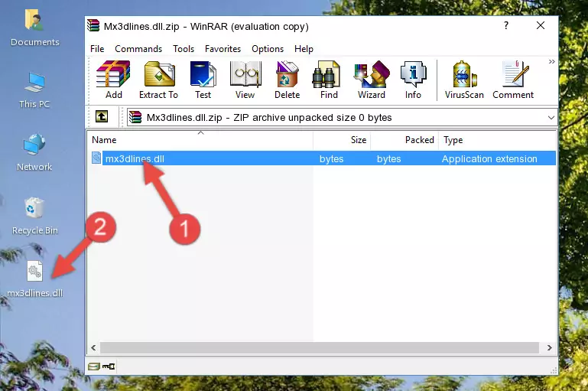The width and height of the screenshot is (588, 391).
Task: Select the Network desktop icon
Action: 34,152
